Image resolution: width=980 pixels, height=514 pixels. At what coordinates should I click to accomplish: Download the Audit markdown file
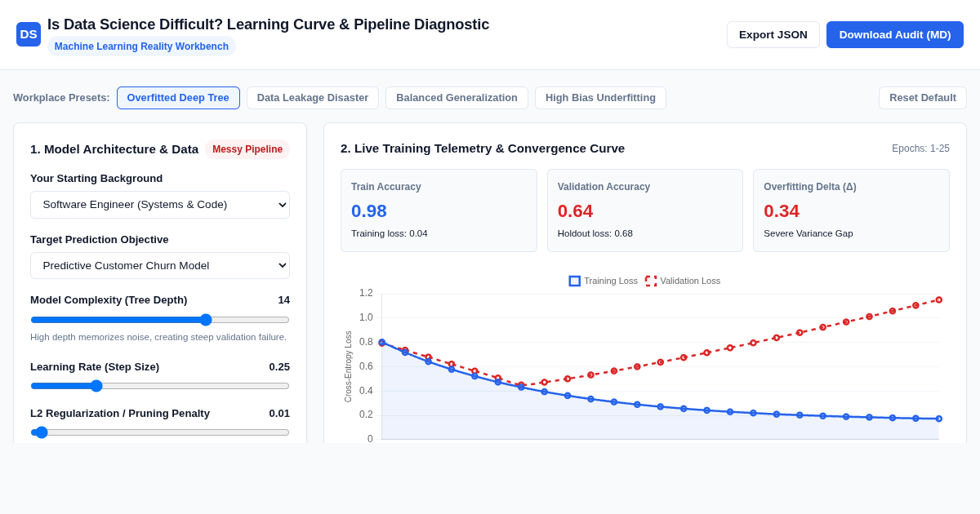coord(895,34)
